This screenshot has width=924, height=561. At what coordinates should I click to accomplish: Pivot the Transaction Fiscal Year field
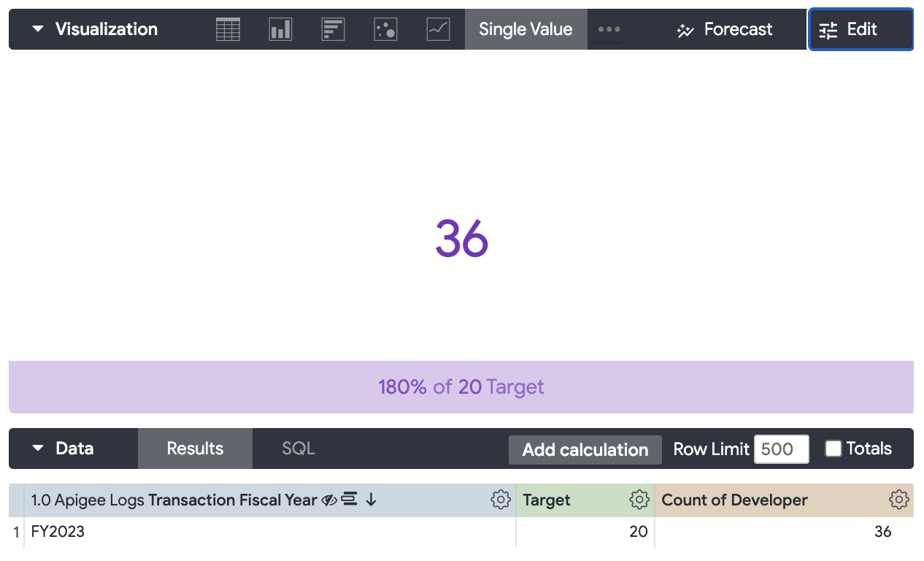tap(349, 500)
